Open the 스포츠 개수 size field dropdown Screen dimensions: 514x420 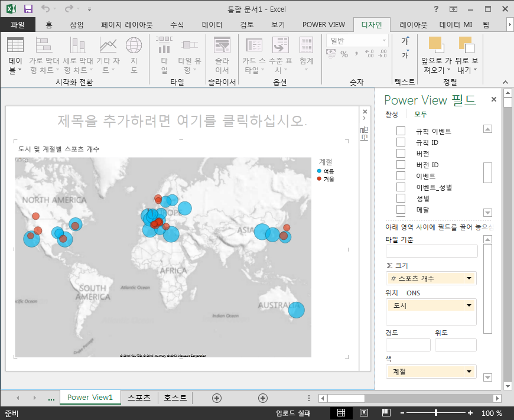(x=469, y=278)
